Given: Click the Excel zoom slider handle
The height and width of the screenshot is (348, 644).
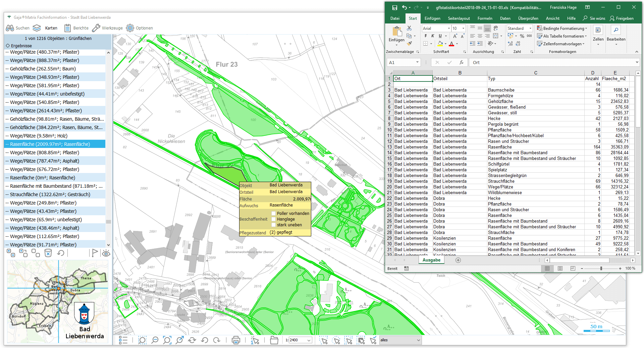Looking at the screenshot, I should [x=601, y=269].
